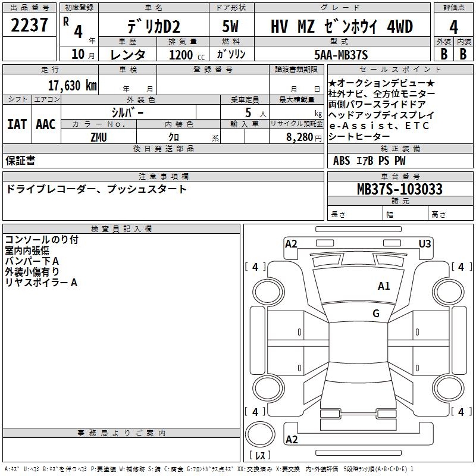Click ヘッドアップディスプレイ line
Viewport: 476px width, 476px height.
(x=381, y=115)
